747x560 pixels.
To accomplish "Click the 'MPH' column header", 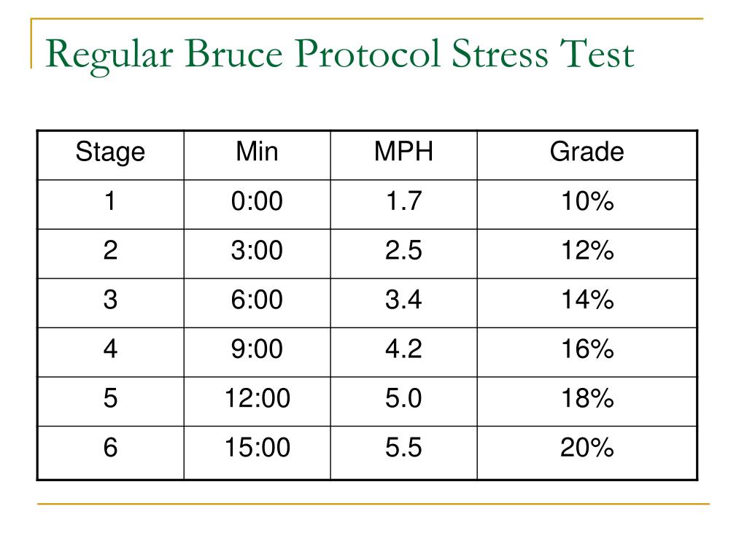I will tap(403, 152).
